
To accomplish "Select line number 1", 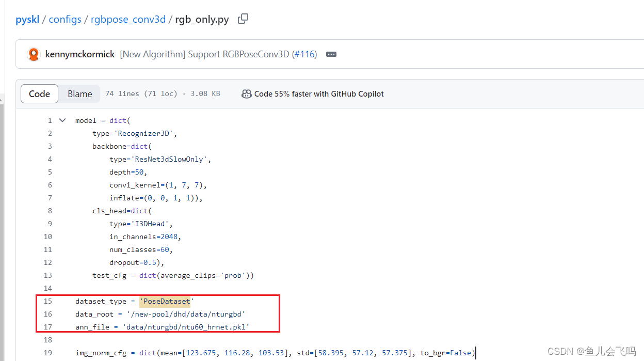I will coord(50,120).
